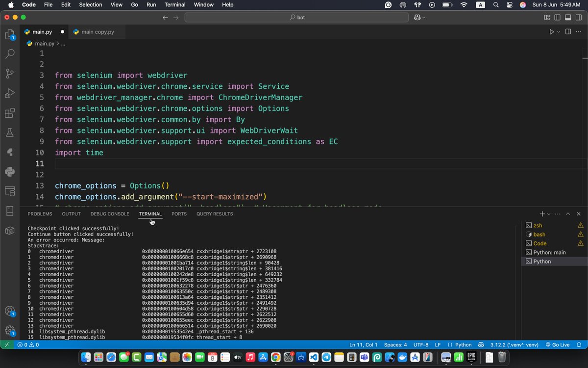Change LF end-of-line sequence
This screenshot has height=368, width=588.
pyautogui.click(x=438, y=345)
